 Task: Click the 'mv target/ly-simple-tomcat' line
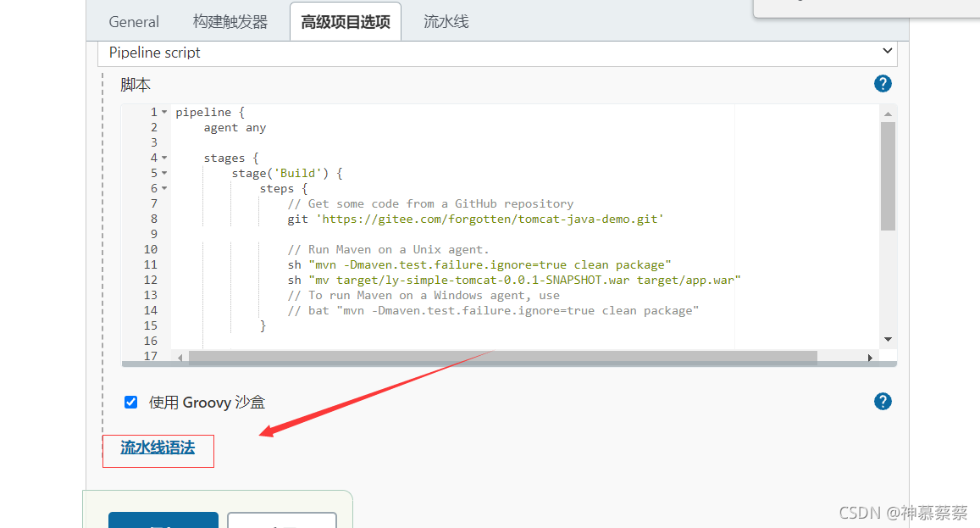click(x=514, y=280)
